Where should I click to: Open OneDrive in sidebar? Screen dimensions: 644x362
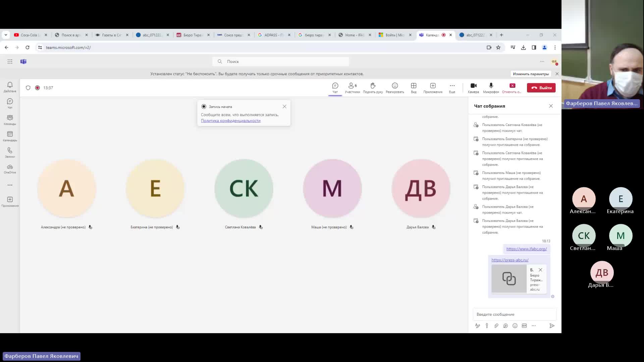(x=10, y=169)
